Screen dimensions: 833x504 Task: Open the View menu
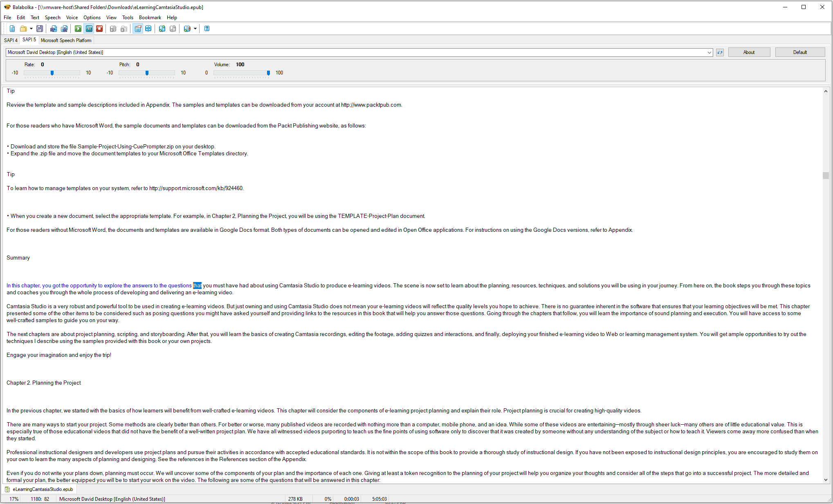pos(111,18)
